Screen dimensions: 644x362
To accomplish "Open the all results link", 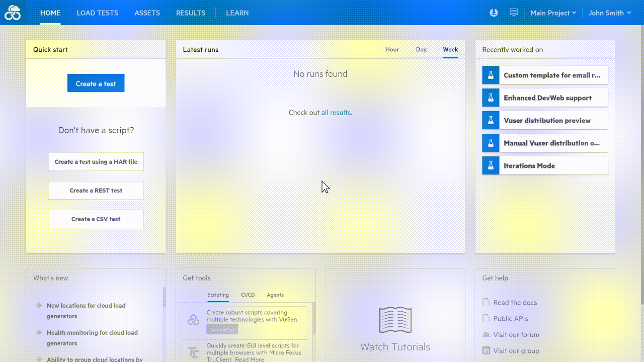I will pyautogui.click(x=336, y=112).
